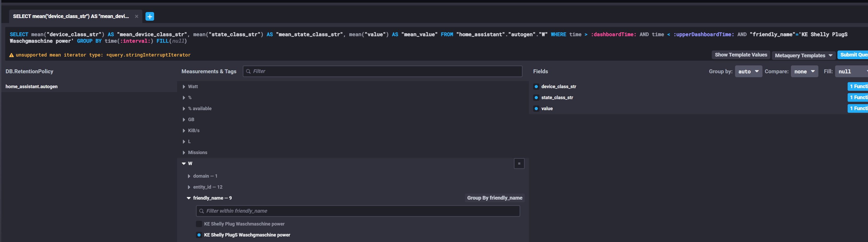Open the function selector for value field
This screenshot has width=868, height=242.
pos(858,108)
